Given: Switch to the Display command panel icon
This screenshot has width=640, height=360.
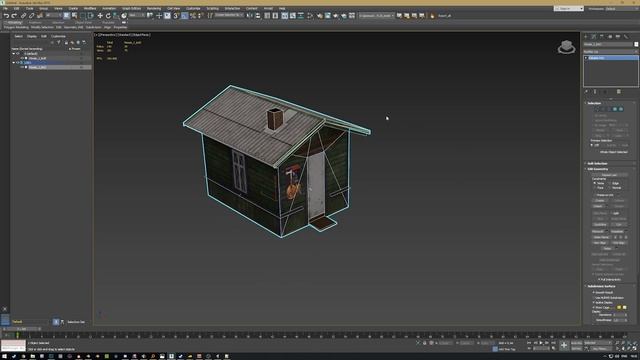Looking at the screenshot, I should pyautogui.click(x=618, y=36).
